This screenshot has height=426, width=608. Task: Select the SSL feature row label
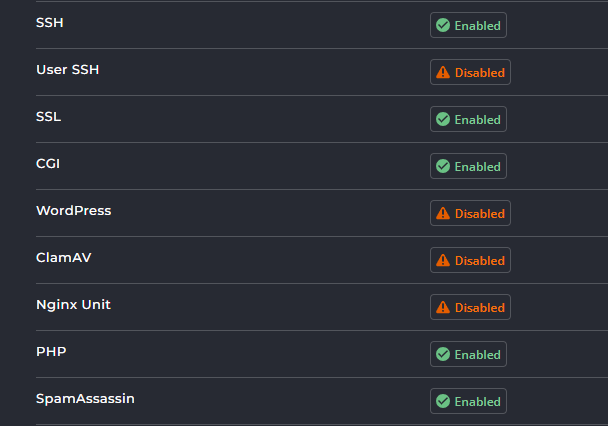(x=48, y=117)
